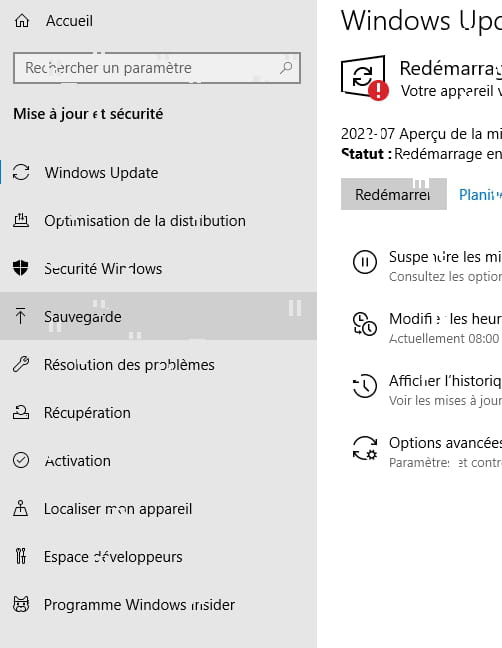Click the Optimisation de la distribution icon
Image resolution: width=502 pixels, height=648 pixels.
point(21,220)
